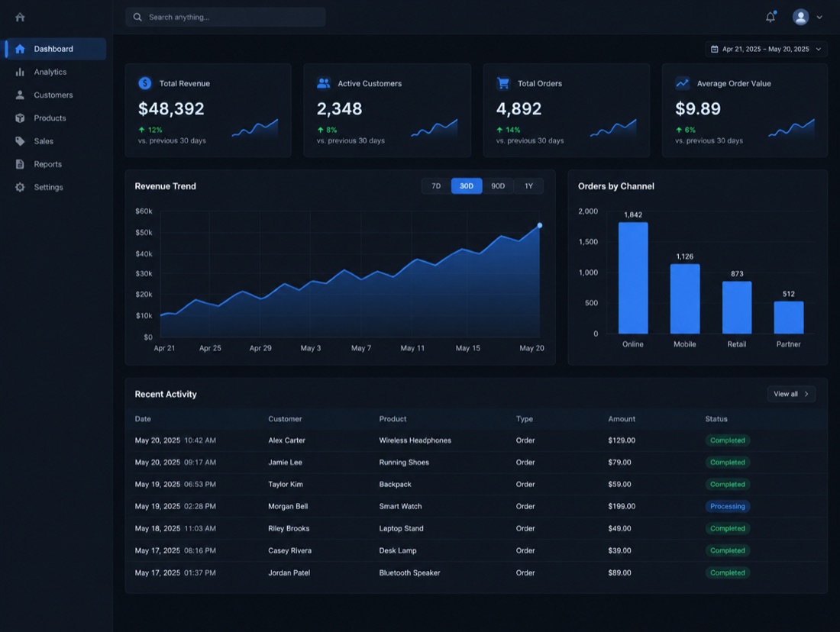Image resolution: width=840 pixels, height=632 pixels.
Task: Click Completed badge in Alex Carter row
Action: click(x=728, y=440)
